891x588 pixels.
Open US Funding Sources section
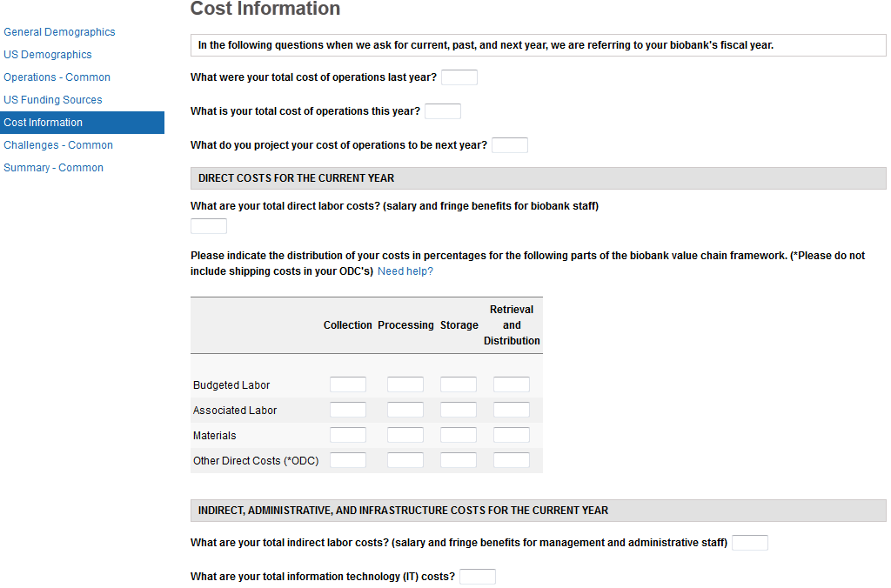click(53, 100)
